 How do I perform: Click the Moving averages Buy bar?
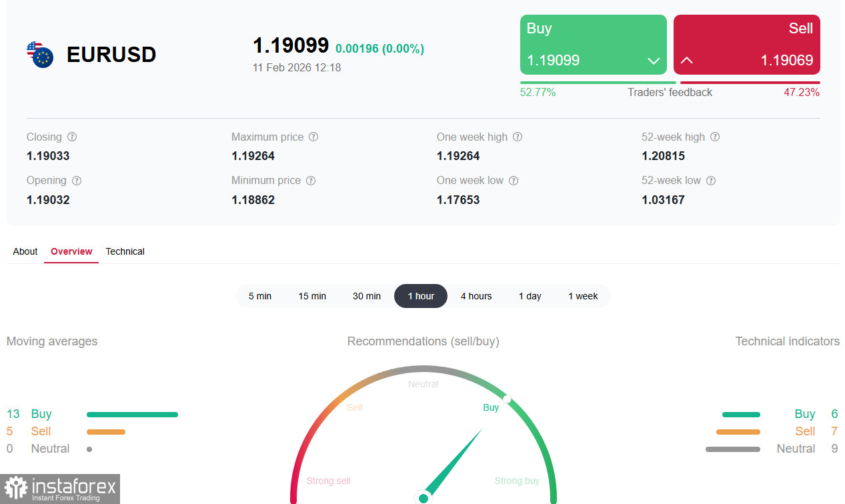point(132,415)
